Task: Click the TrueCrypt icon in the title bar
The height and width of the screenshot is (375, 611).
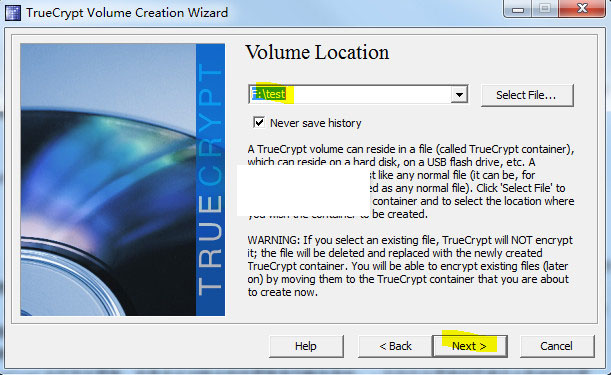Action: (x=12, y=13)
